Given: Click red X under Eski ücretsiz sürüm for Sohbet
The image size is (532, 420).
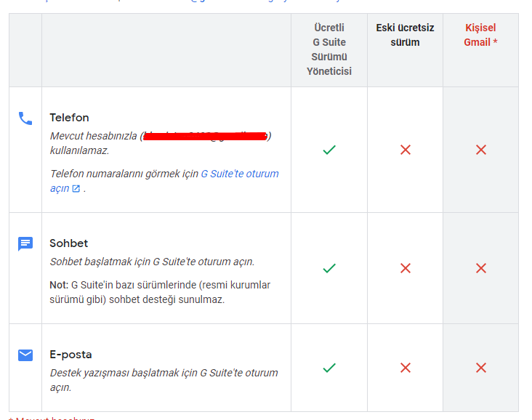Looking at the screenshot, I should pyautogui.click(x=406, y=268).
